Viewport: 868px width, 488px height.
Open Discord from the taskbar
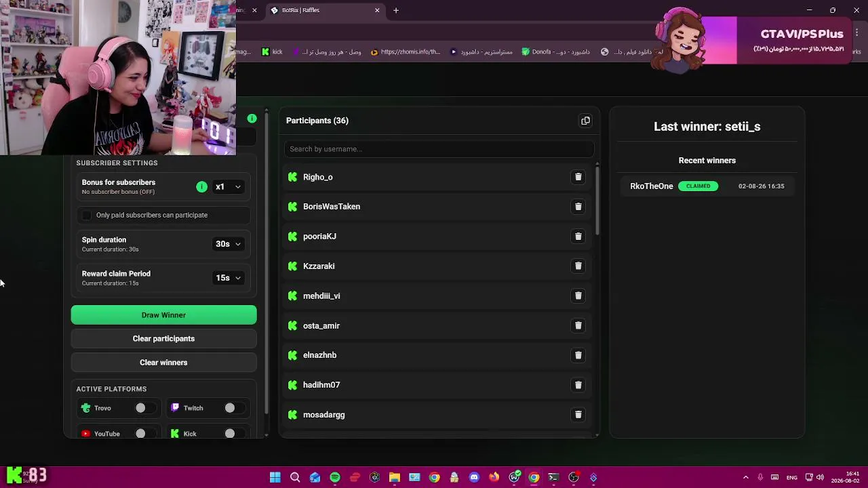click(x=474, y=477)
